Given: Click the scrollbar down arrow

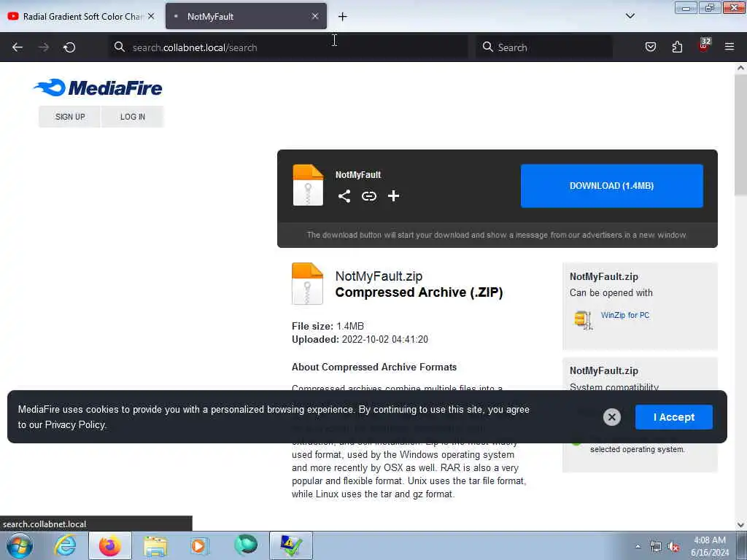Looking at the screenshot, I should tap(740, 525).
